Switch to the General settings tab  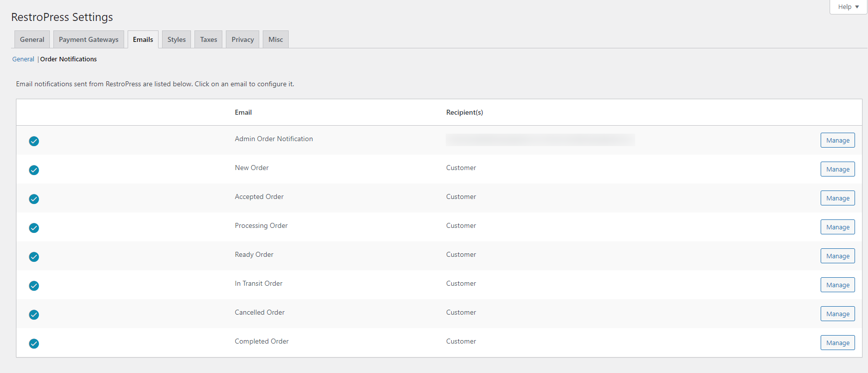point(32,39)
